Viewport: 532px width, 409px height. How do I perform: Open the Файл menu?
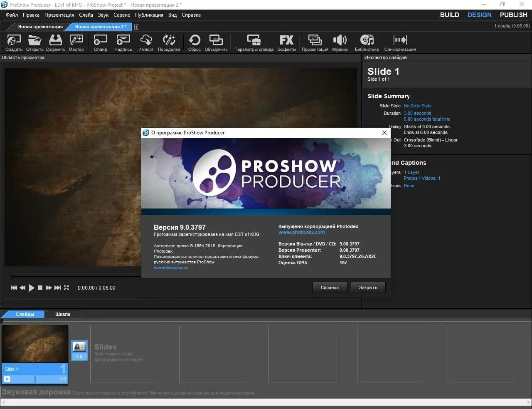tap(12, 15)
